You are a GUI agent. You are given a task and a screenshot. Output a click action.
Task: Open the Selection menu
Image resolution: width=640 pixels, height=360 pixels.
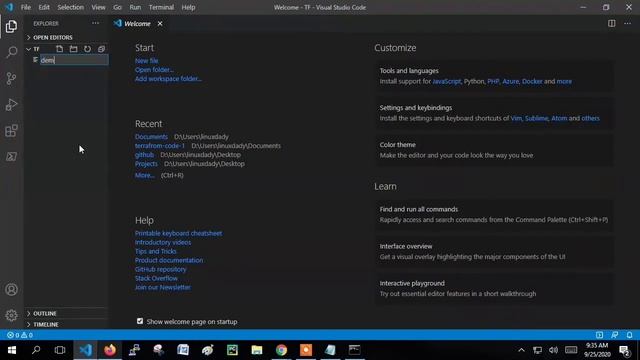pos(70,7)
